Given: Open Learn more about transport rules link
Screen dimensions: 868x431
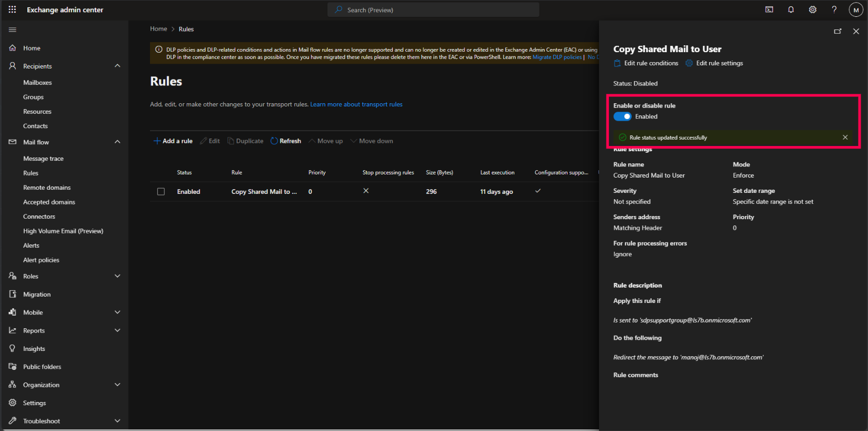Looking at the screenshot, I should coord(356,104).
